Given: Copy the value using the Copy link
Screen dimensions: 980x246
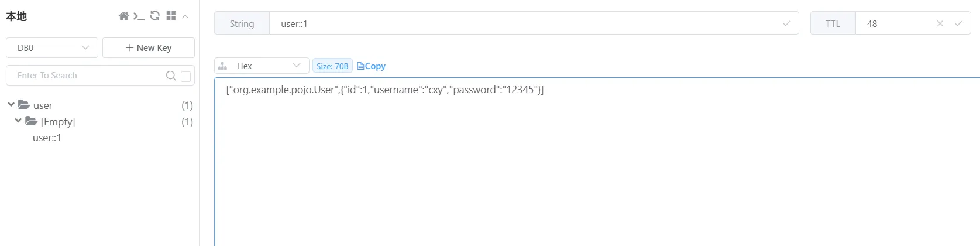Looking at the screenshot, I should click(372, 66).
